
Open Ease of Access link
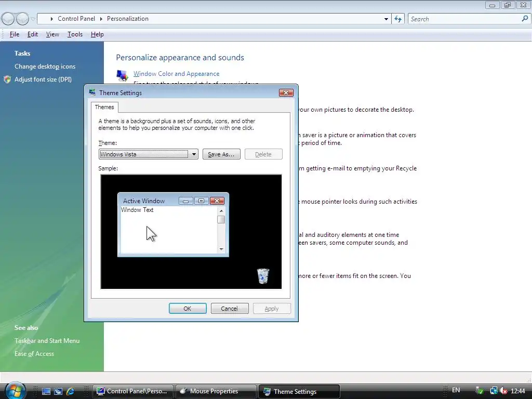click(34, 353)
